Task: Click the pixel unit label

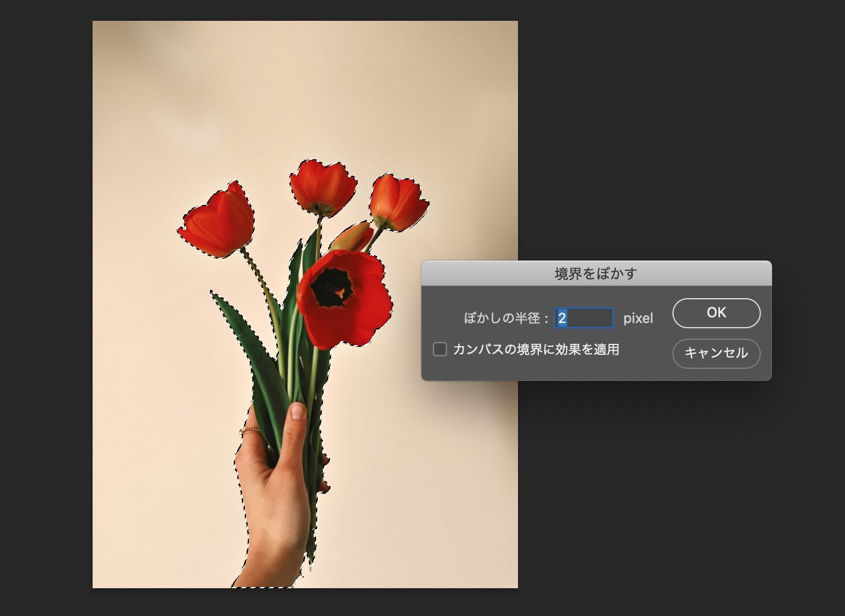Action: click(638, 318)
